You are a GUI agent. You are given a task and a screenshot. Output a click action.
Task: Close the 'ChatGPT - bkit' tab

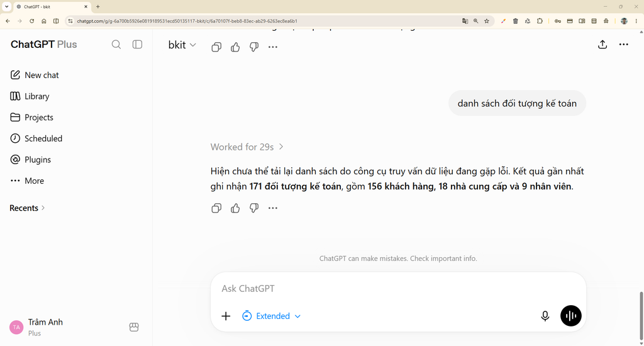pos(86,6)
